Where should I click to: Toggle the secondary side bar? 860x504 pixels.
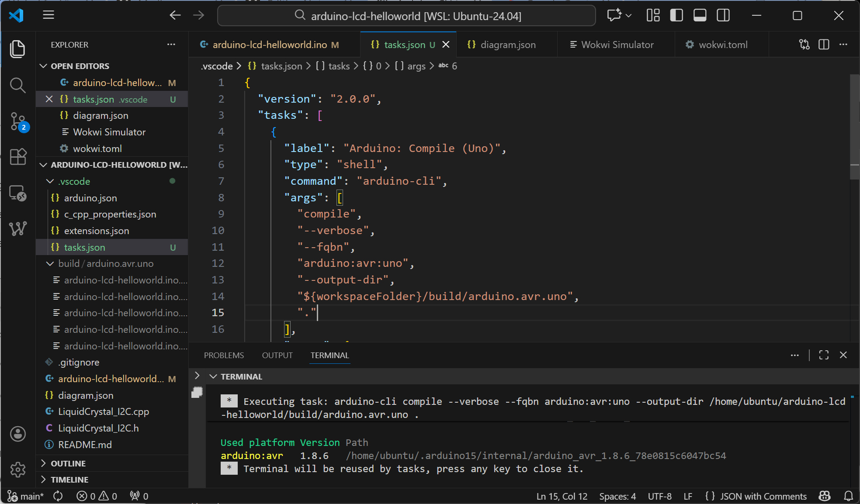pos(723,16)
